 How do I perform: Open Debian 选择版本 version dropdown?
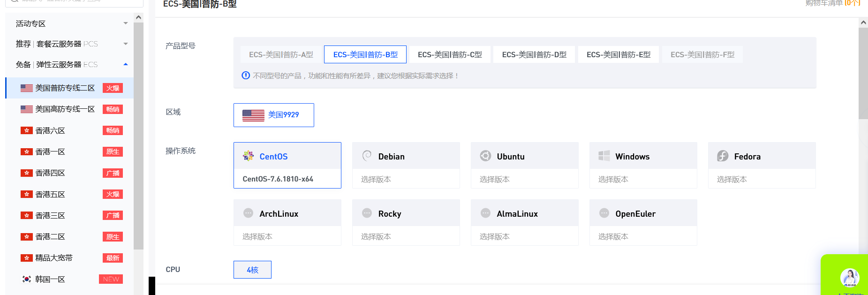(406, 179)
